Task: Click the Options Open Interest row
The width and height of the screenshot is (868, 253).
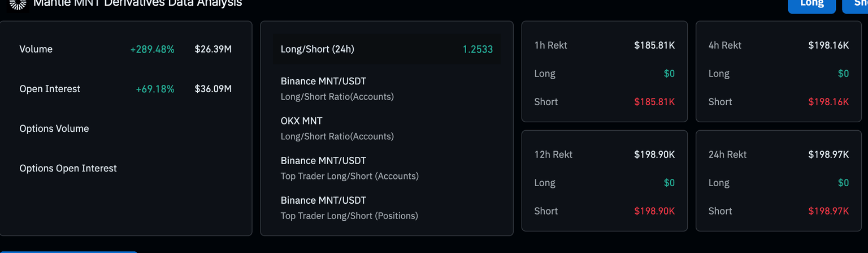Action: coord(68,168)
